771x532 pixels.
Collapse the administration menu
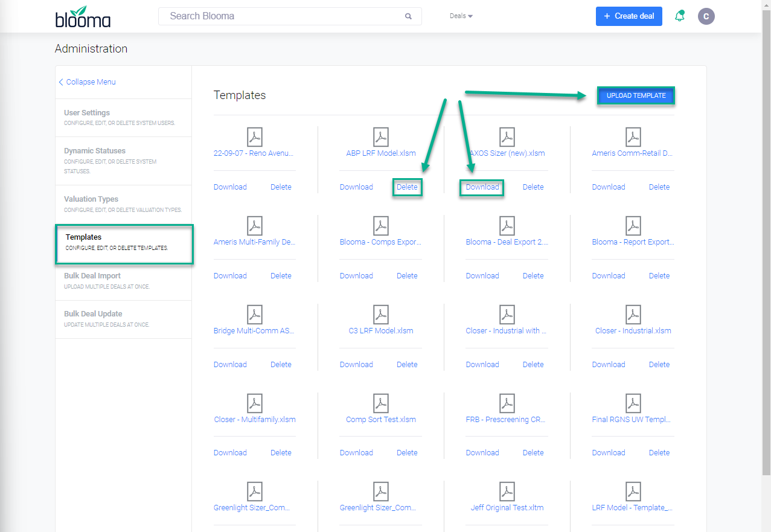coord(88,82)
